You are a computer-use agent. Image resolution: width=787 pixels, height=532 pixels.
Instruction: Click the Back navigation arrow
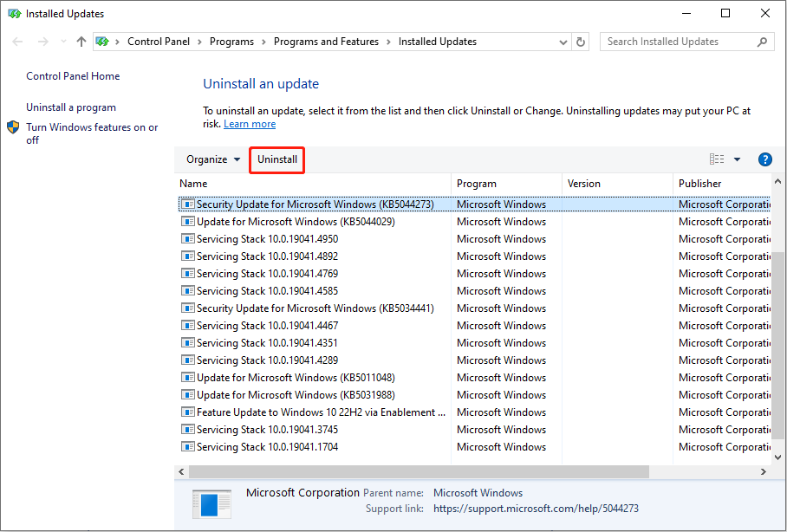17,42
